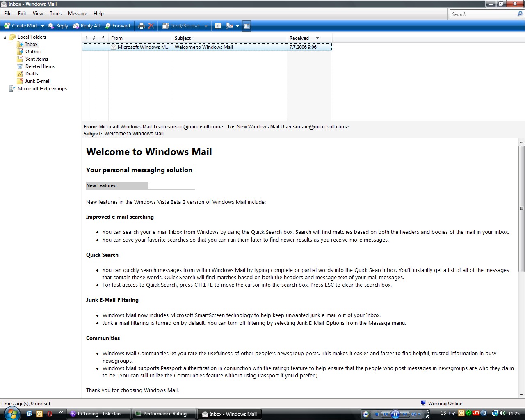Image resolution: width=525 pixels, height=420 pixels.
Task: Expand the Send/Receive dropdown arrow
Action: [206, 26]
